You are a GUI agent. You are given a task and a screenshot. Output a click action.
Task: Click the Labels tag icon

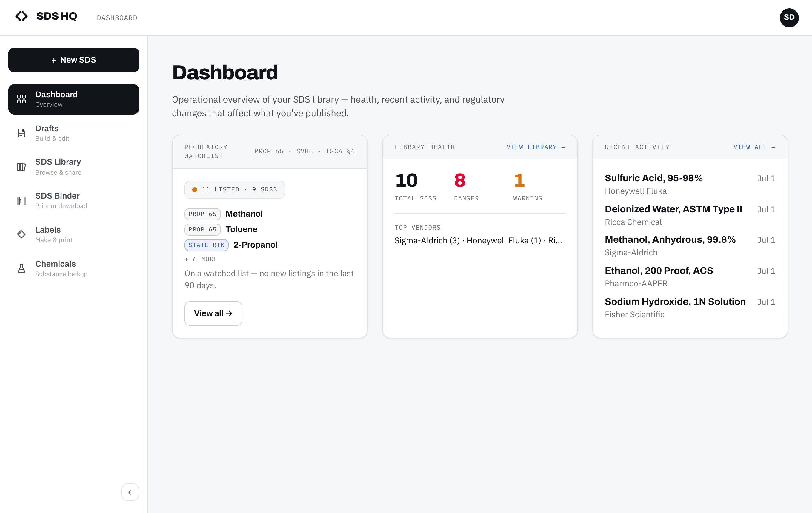click(x=21, y=234)
